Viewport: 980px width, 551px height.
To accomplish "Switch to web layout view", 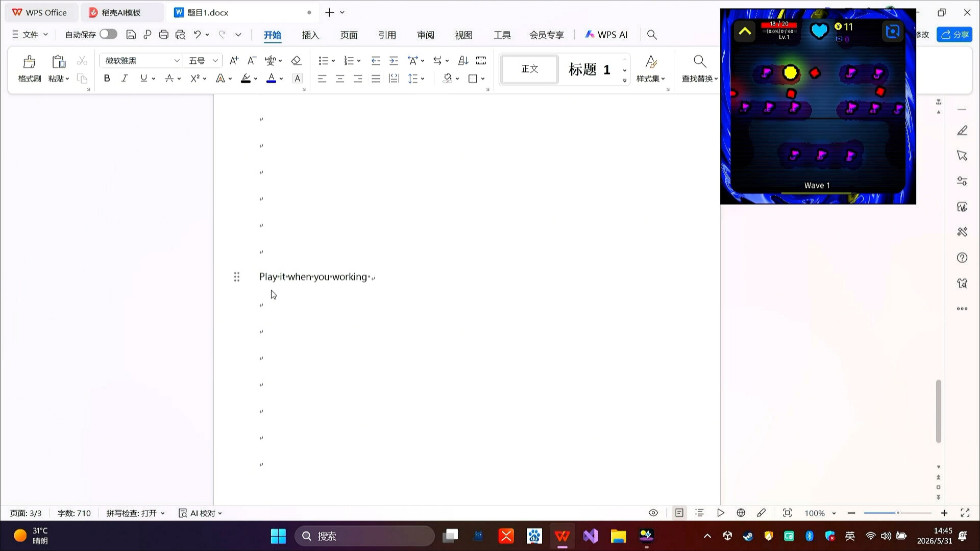I will 741,513.
